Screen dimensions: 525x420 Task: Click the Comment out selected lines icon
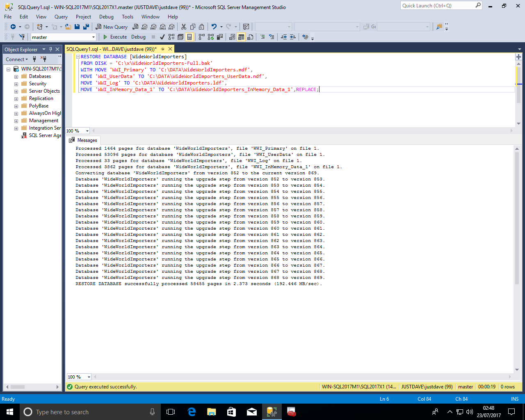point(262,37)
